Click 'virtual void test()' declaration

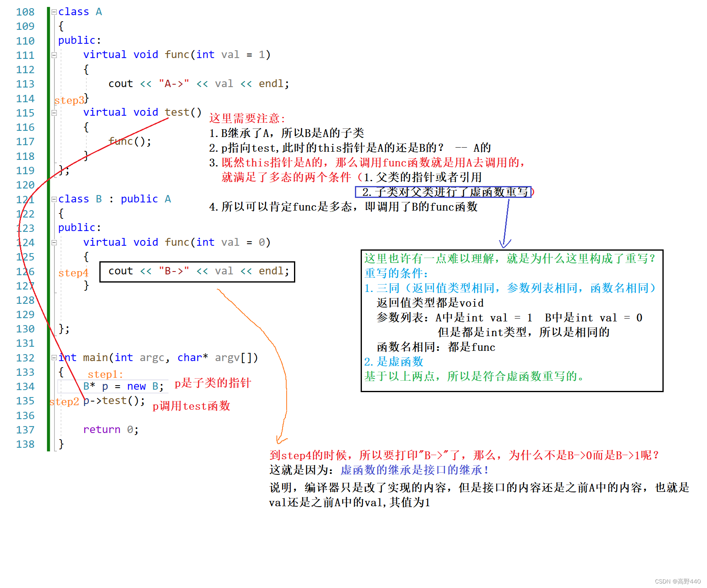tap(142, 112)
